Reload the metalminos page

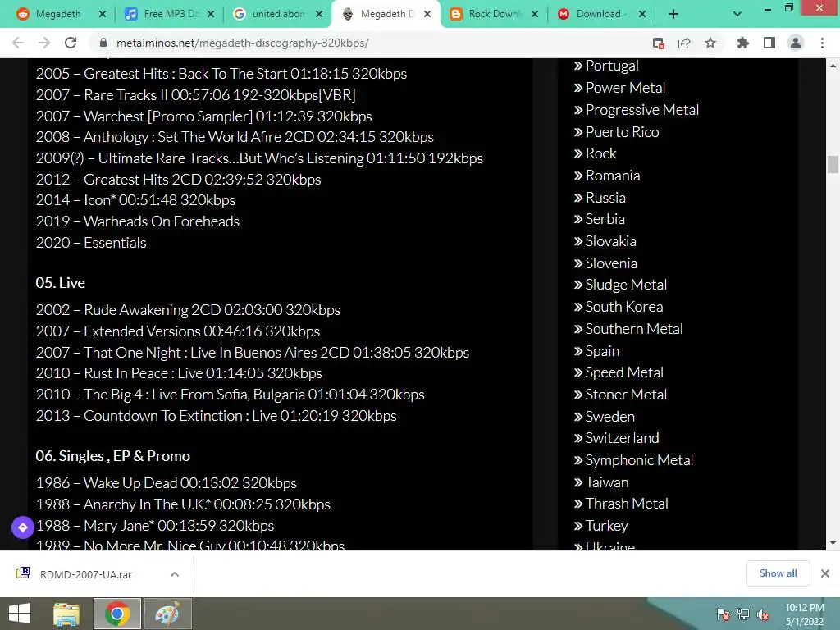point(71,43)
